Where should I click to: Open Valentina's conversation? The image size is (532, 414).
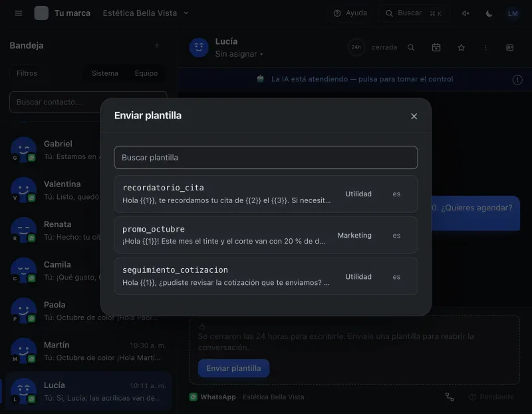tap(88, 190)
